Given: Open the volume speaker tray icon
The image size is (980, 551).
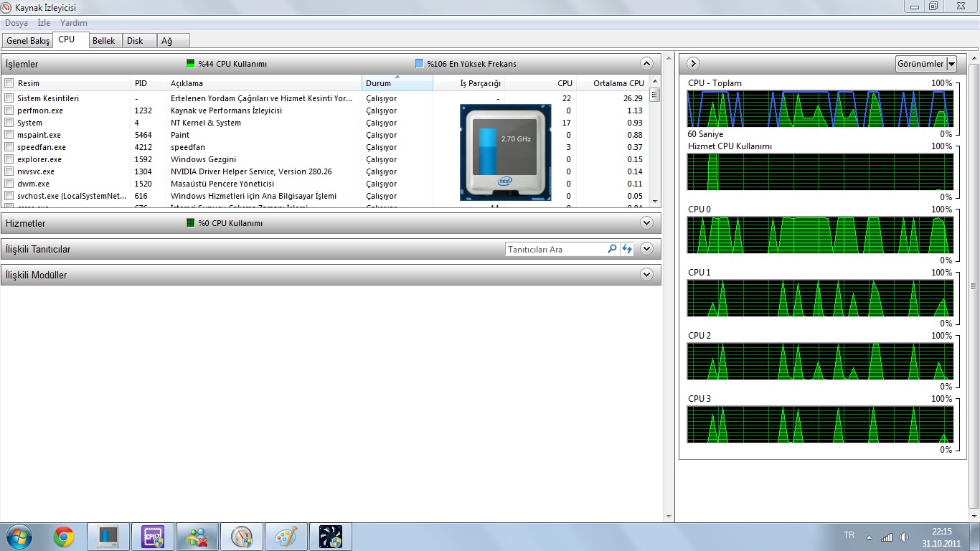Looking at the screenshot, I should [904, 537].
